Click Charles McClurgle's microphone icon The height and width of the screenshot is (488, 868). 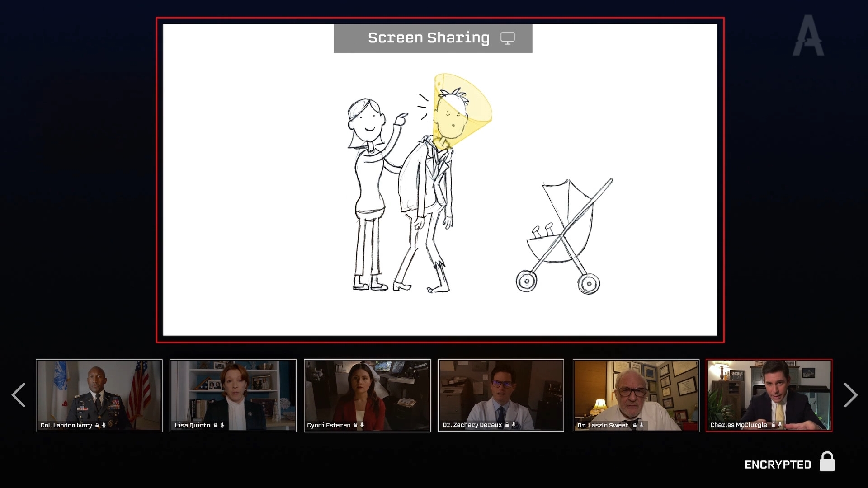[780, 425]
